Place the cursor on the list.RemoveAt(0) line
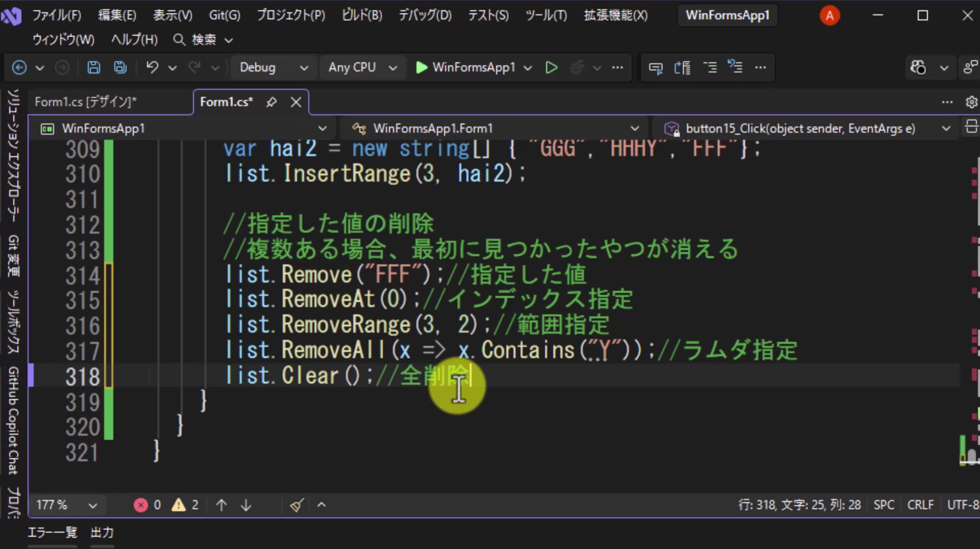The image size is (980, 549). (429, 300)
